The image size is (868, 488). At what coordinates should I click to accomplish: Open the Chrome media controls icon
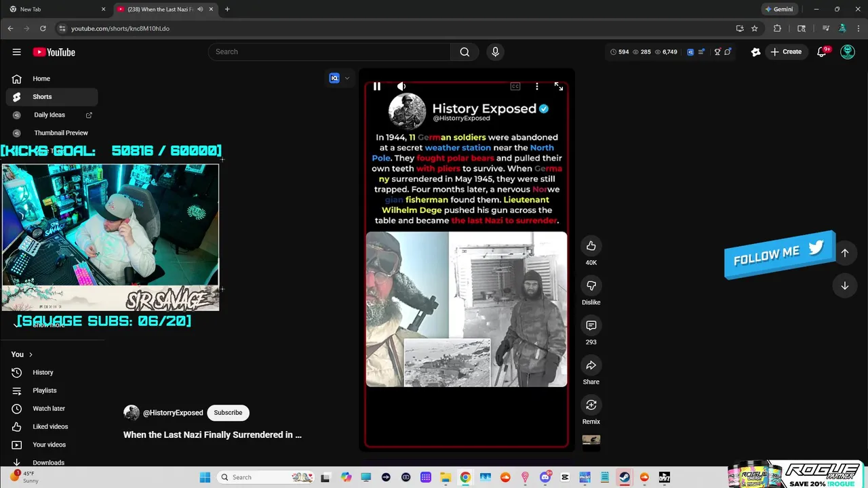pos(825,28)
